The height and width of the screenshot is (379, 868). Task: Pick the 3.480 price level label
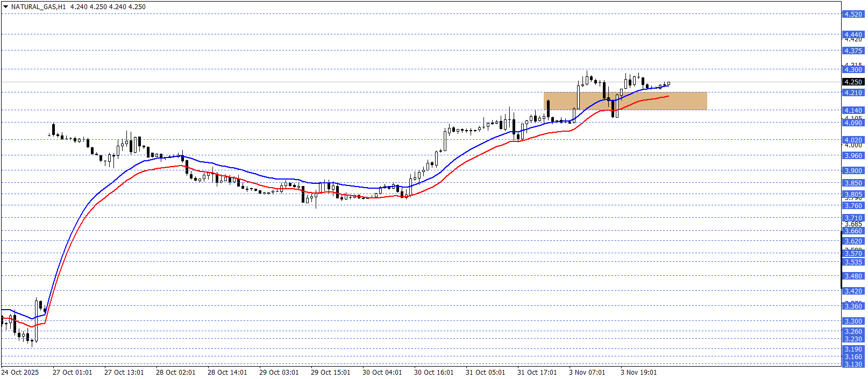tap(853, 276)
